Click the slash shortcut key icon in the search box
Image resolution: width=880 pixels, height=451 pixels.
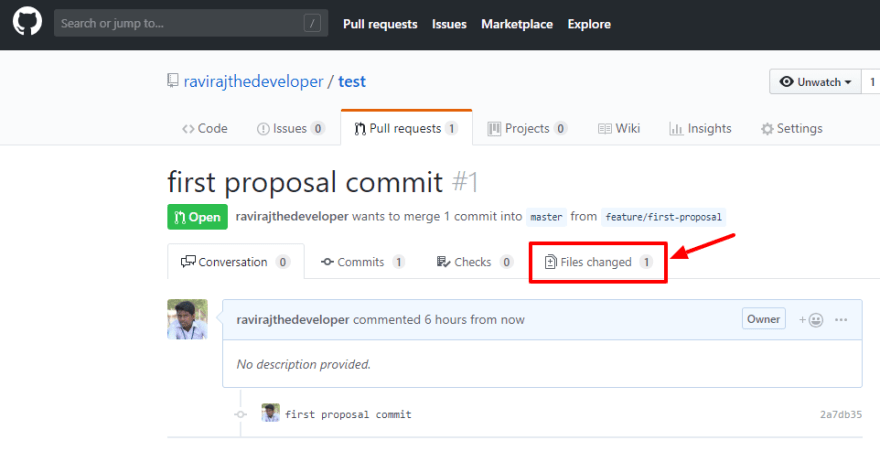[312, 24]
